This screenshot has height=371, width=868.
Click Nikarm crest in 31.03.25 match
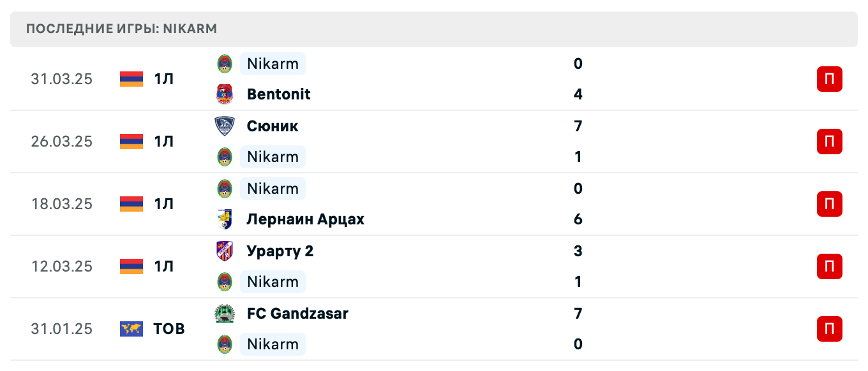(x=225, y=64)
